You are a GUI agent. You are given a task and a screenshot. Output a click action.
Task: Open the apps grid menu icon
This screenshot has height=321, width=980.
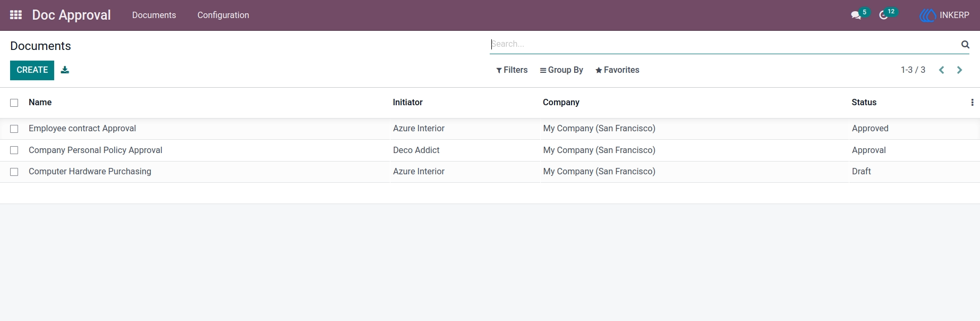[16, 15]
